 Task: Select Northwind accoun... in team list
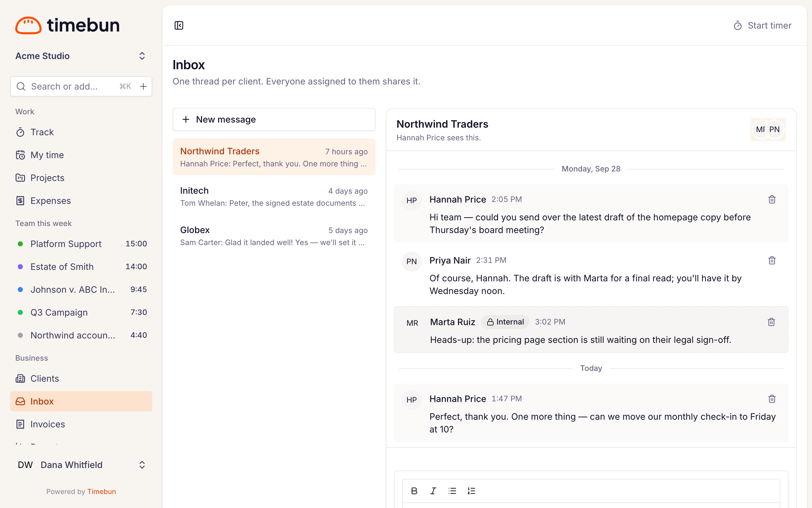coord(81,335)
